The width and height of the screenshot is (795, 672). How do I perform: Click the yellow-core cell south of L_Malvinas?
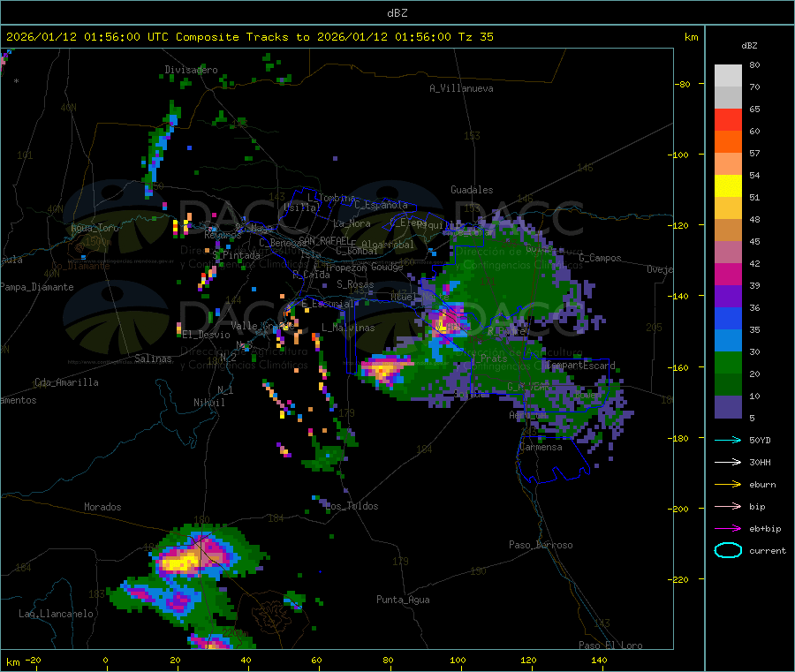coord(385,368)
